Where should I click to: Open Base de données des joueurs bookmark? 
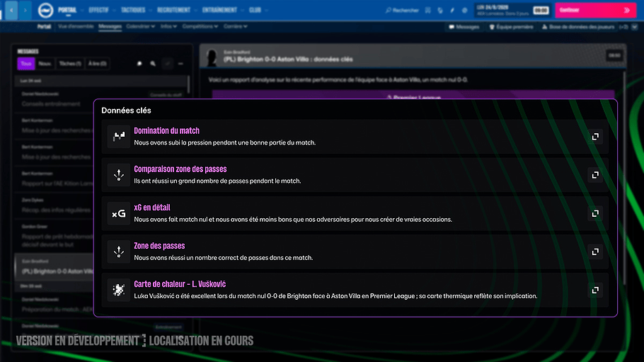578,27
